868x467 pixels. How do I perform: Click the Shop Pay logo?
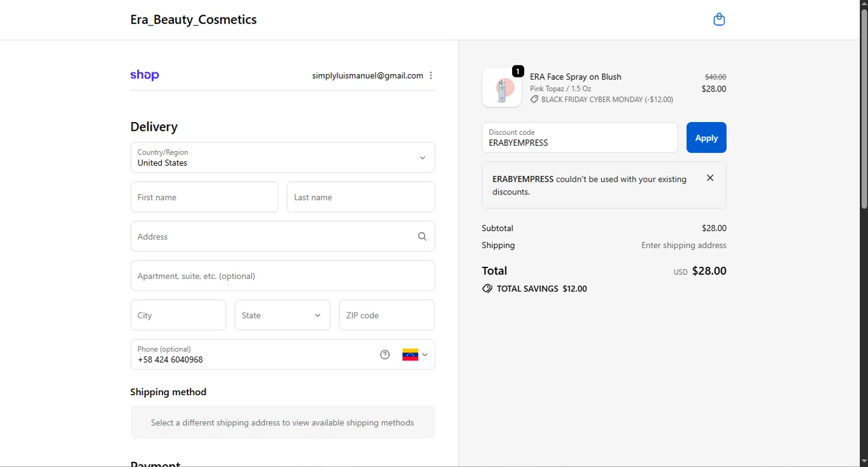145,75
